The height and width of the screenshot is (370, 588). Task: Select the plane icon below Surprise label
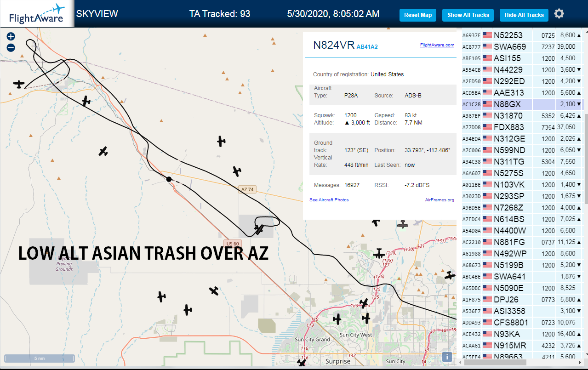(x=302, y=364)
